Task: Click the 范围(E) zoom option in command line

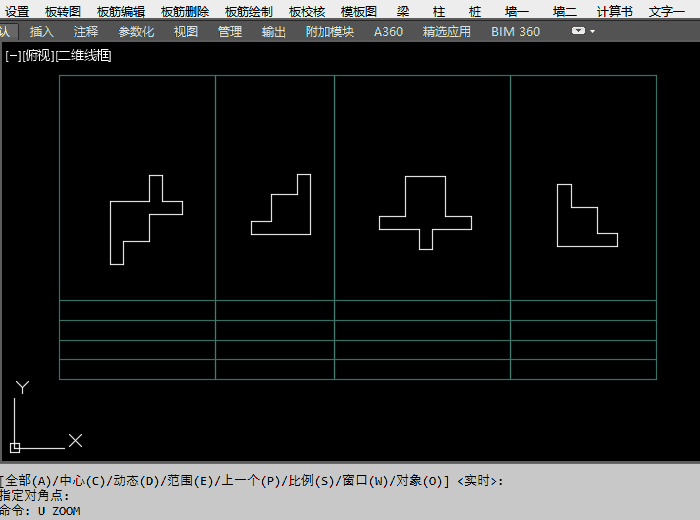Action: (190, 481)
